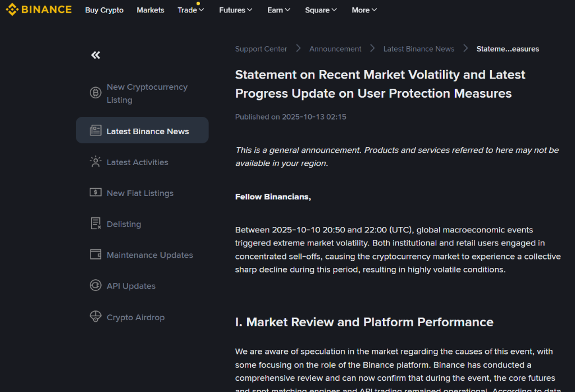
Task: Click the Maintenance Updates wallet icon
Action: point(95,254)
